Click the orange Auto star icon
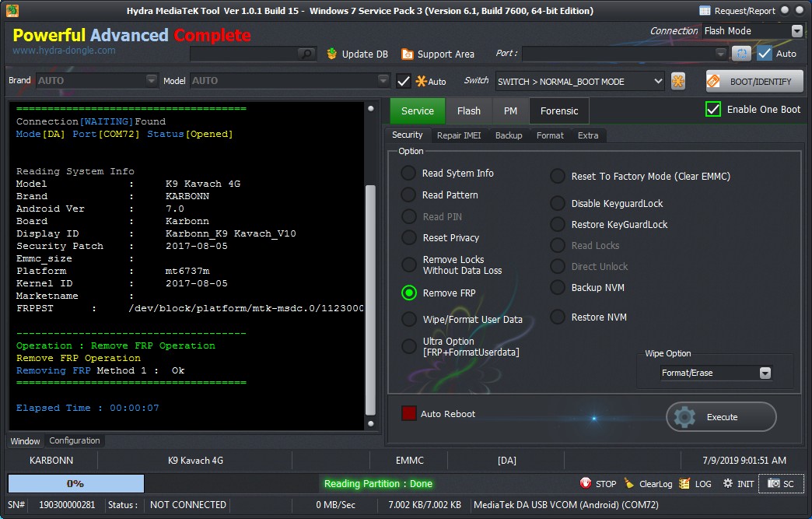This screenshot has width=812, height=519. (421, 81)
